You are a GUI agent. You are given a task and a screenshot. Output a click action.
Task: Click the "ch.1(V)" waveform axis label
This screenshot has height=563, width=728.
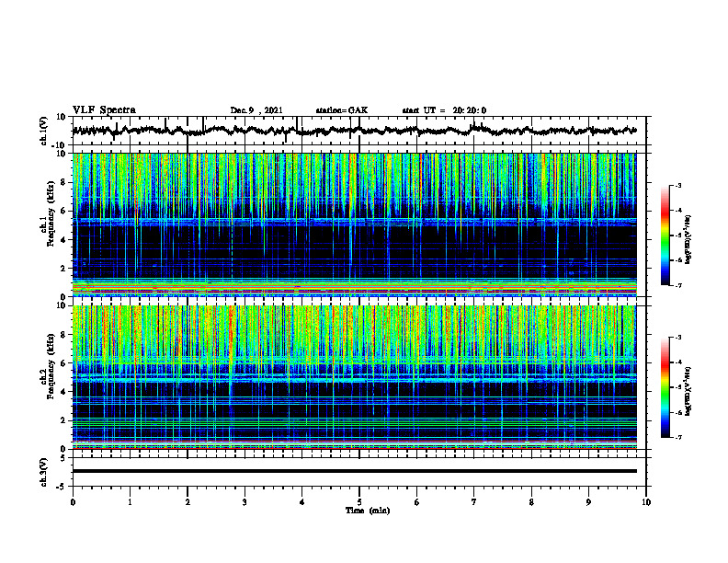point(45,131)
